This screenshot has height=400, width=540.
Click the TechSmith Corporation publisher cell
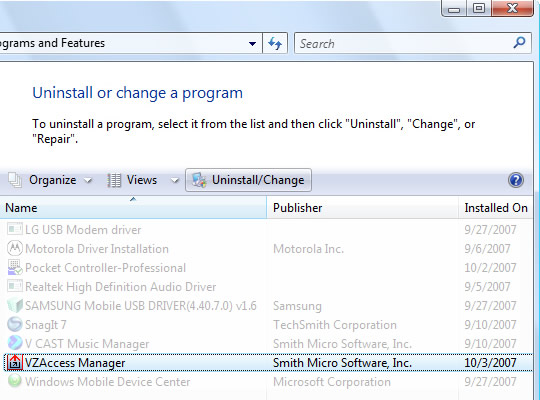[335, 325]
